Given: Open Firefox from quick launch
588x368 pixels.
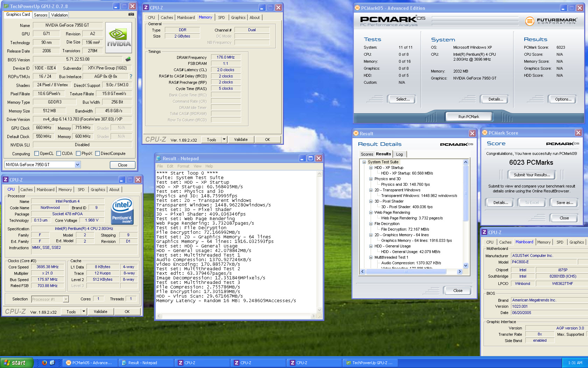Looking at the screenshot, I should click(x=44, y=363).
